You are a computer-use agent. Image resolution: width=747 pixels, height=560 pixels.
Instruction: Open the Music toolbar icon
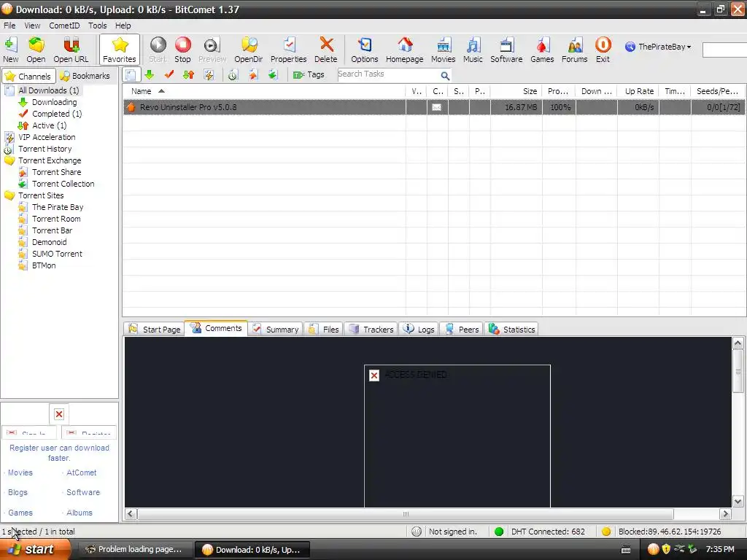[x=473, y=50]
